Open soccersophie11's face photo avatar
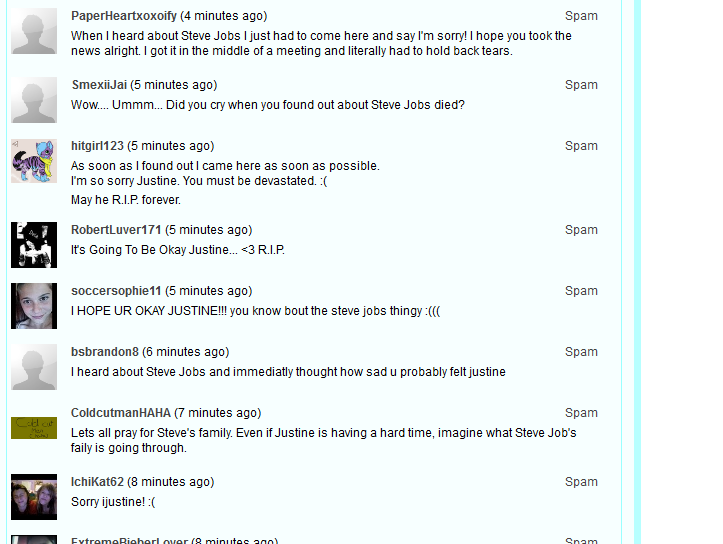Screen dimensions: 723x544 point(34,306)
